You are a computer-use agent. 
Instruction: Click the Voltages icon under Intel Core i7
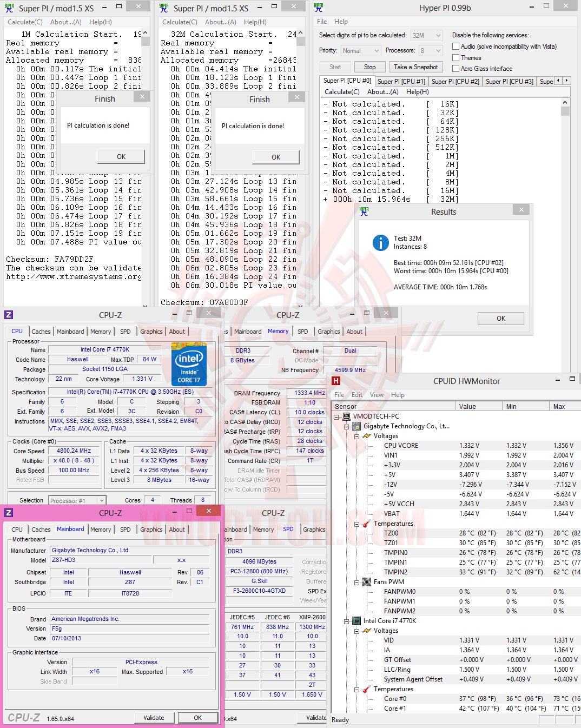coord(367,631)
